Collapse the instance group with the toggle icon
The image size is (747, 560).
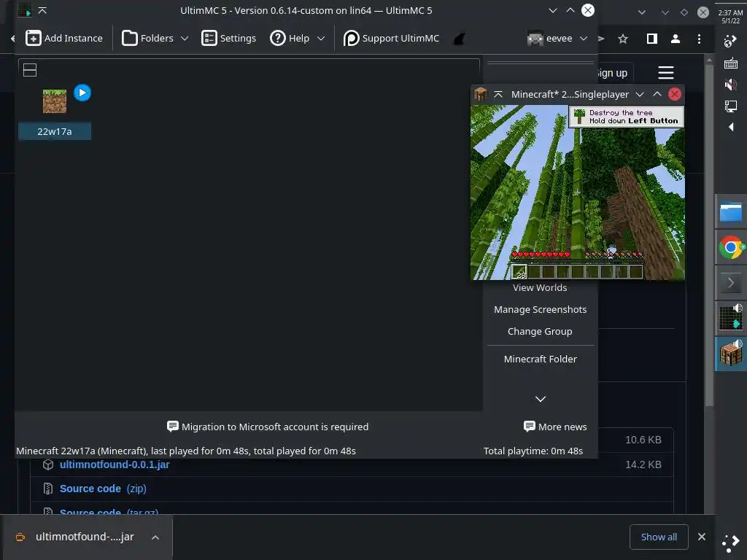point(30,70)
